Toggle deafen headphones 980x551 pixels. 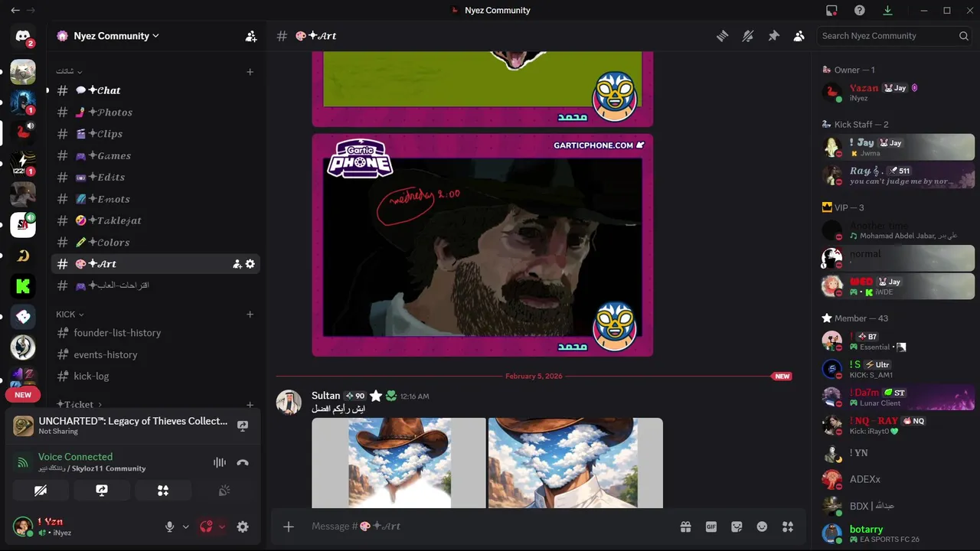[206, 527]
